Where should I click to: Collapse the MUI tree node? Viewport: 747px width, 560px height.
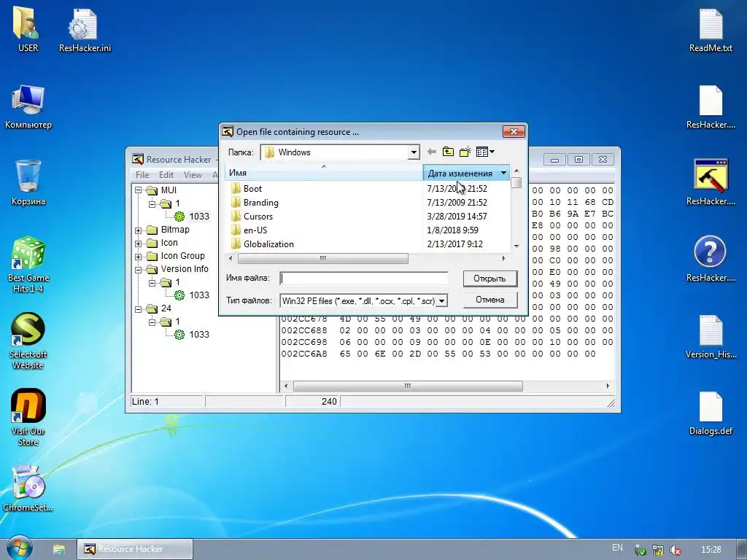tap(138, 190)
